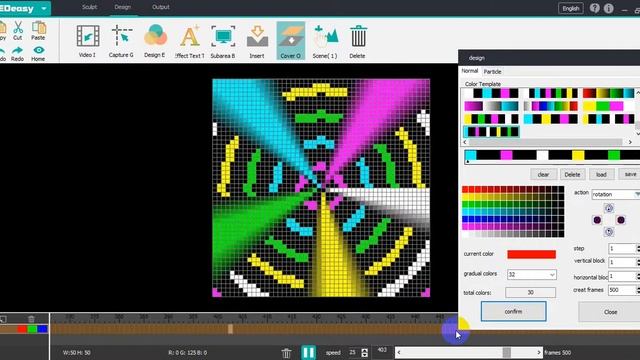Screen dimensions: 640x360
Task: Click the Insert tool
Action: 257,41
